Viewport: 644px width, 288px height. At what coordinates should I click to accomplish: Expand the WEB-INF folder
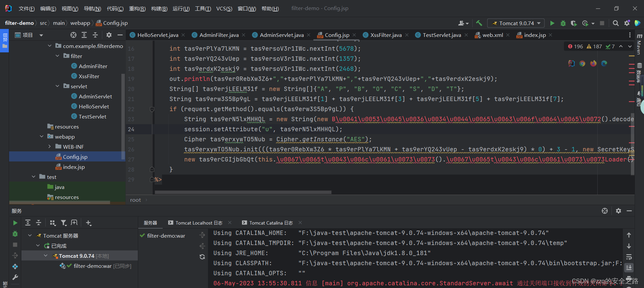(x=50, y=146)
